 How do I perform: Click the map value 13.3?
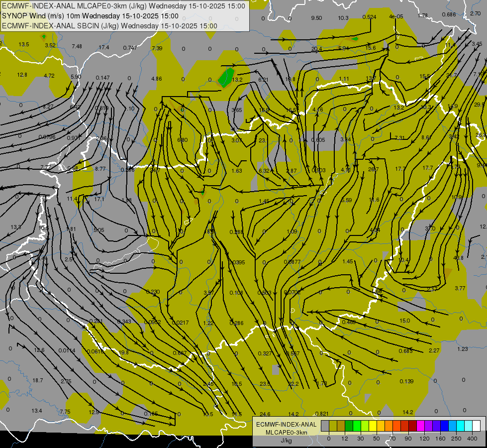(16, 227)
